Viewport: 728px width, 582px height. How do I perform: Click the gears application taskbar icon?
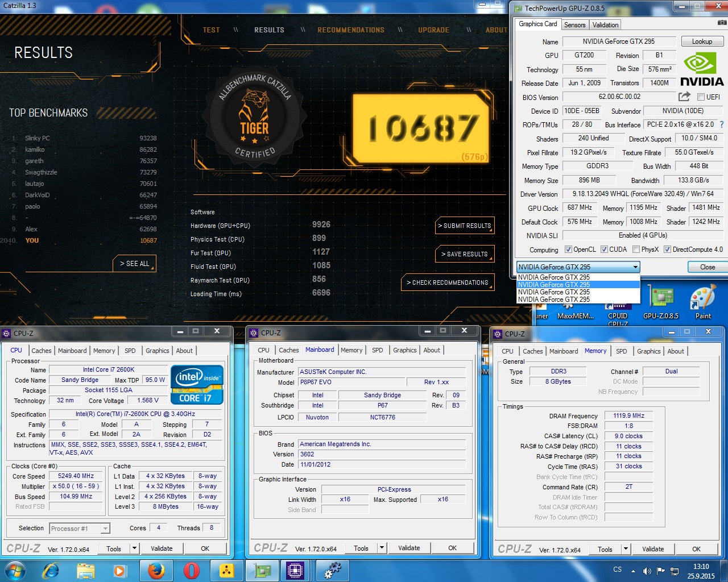[333, 570]
